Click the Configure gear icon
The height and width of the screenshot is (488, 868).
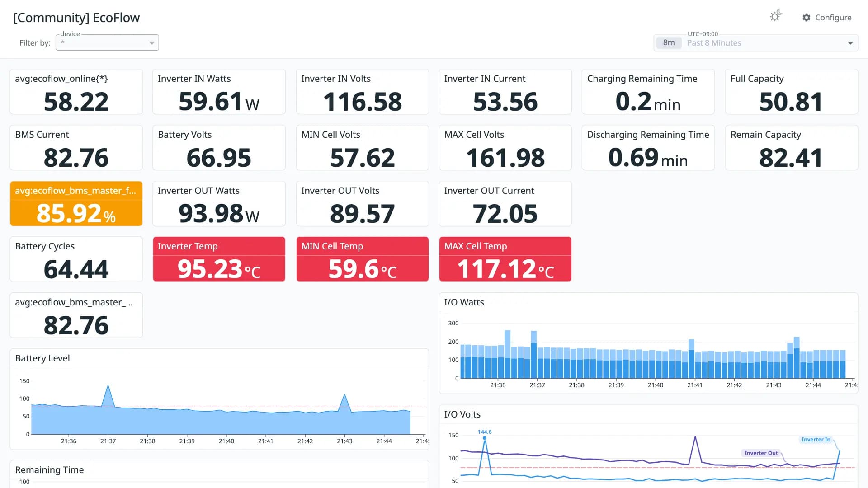click(807, 18)
